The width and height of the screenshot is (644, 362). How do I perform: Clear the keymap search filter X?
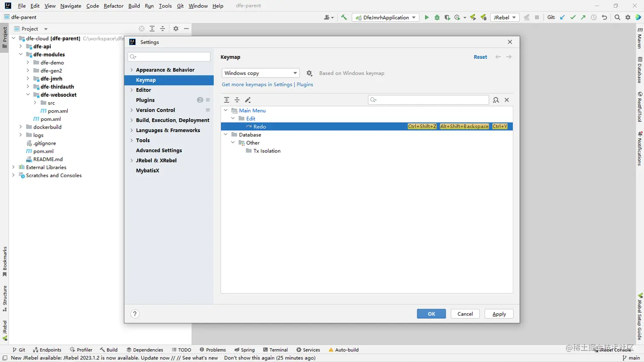tap(507, 100)
